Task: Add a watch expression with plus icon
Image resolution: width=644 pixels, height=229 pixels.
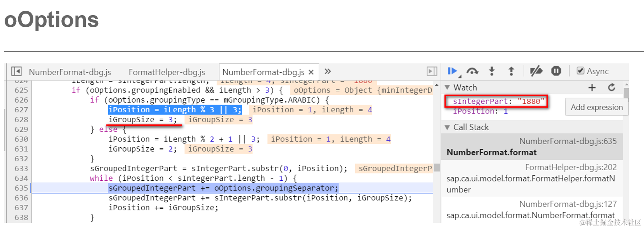Action: [592, 87]
